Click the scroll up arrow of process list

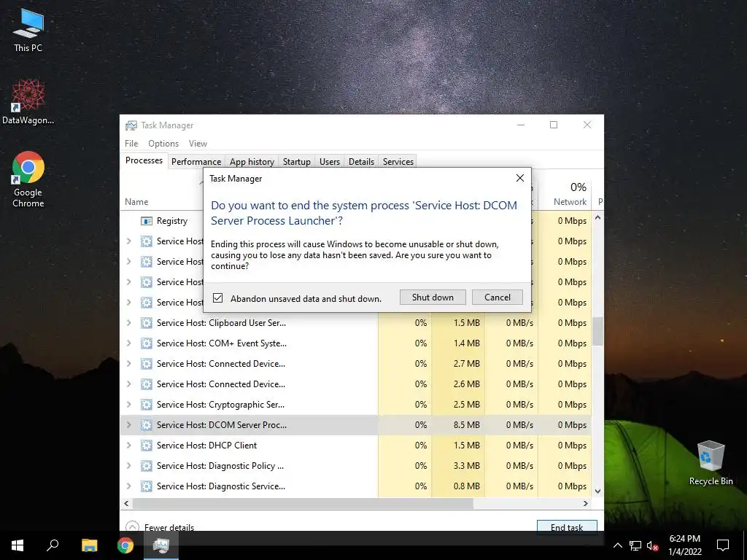click(597, 217)
